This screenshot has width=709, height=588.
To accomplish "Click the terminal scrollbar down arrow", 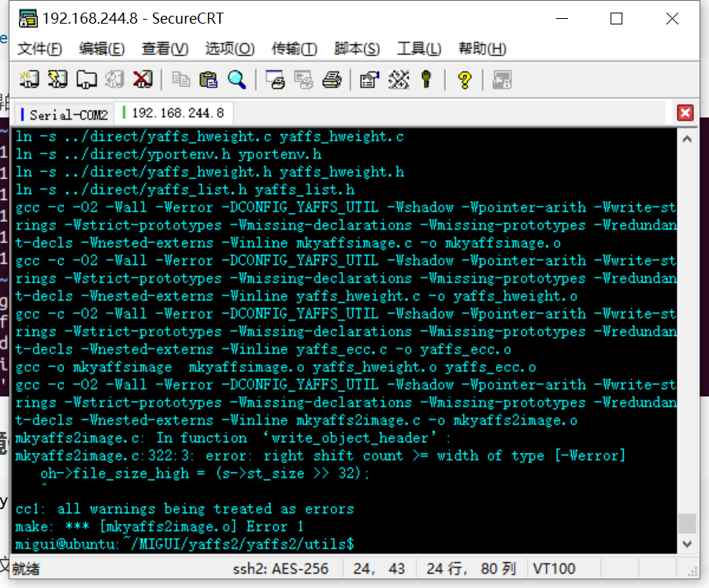I will coord(687,544).
